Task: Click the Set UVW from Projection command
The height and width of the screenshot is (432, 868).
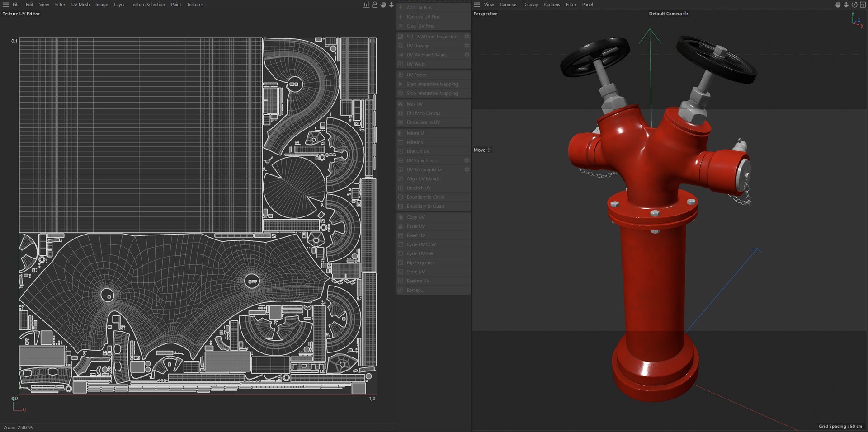Action: click(x=433, y=37)
